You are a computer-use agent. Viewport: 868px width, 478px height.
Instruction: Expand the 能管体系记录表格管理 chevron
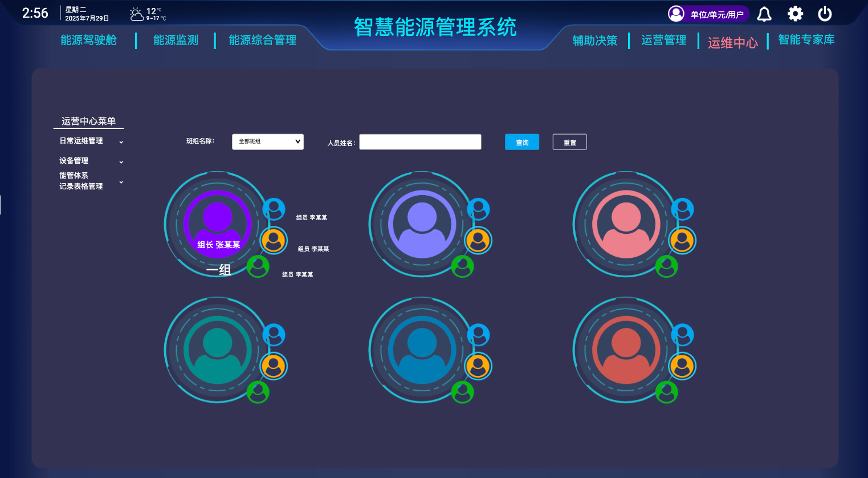pos(121,182)
